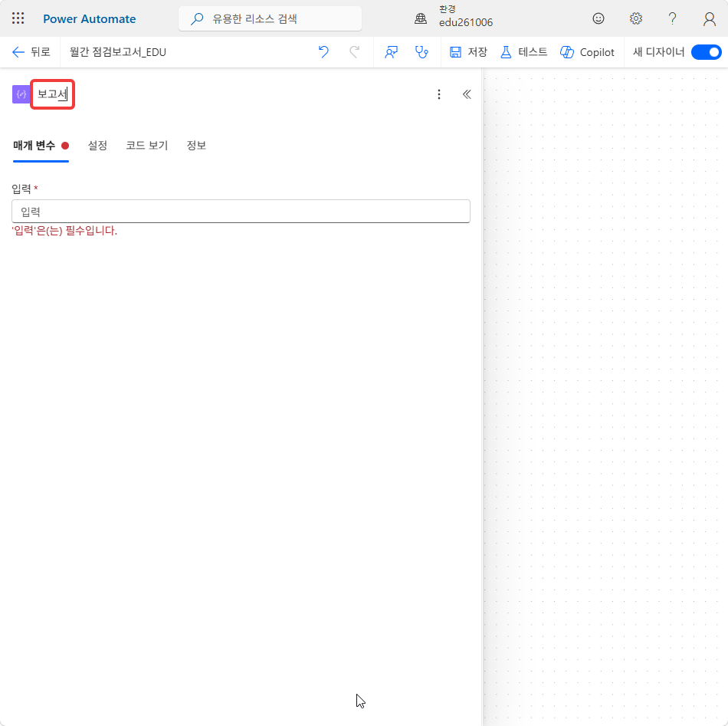
Task: Start a flow test with 테스트
Action: tap(524, 52)
